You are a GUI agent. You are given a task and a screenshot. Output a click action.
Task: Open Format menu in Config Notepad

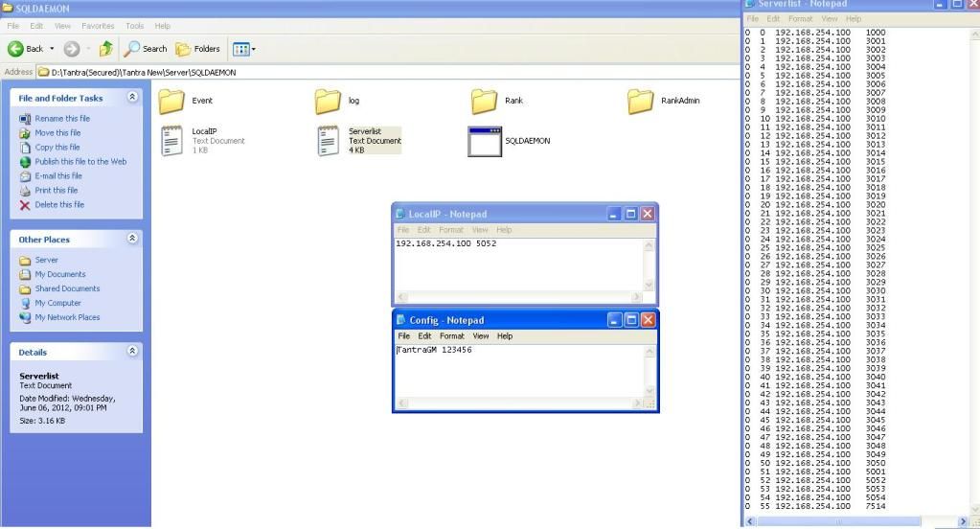451,336
